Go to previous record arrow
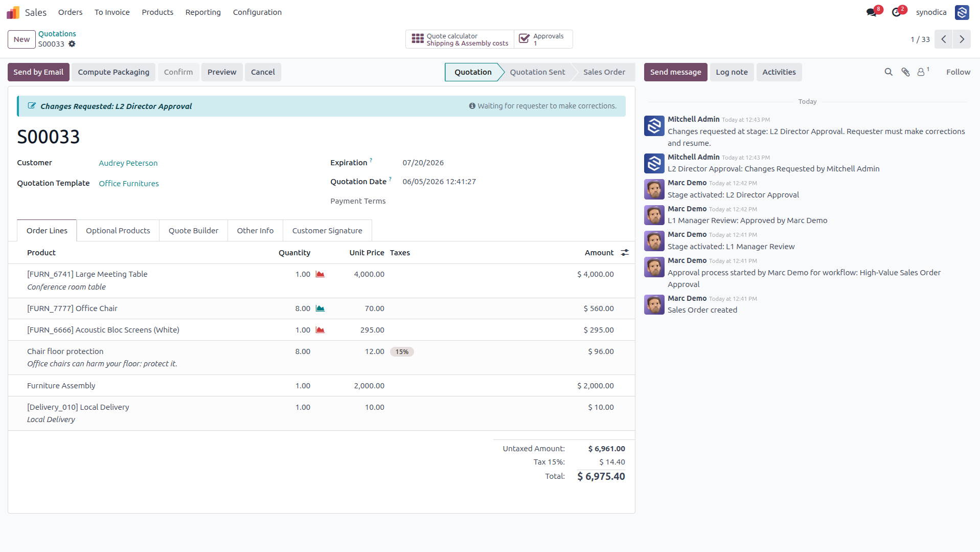 point(944,39)
